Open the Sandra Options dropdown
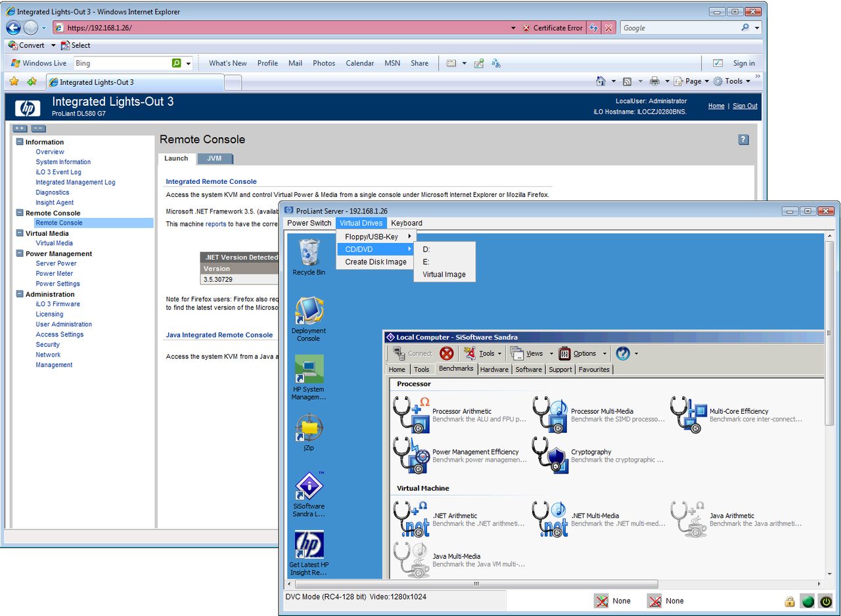Screen dimensions: 841x616 point(581,353)
